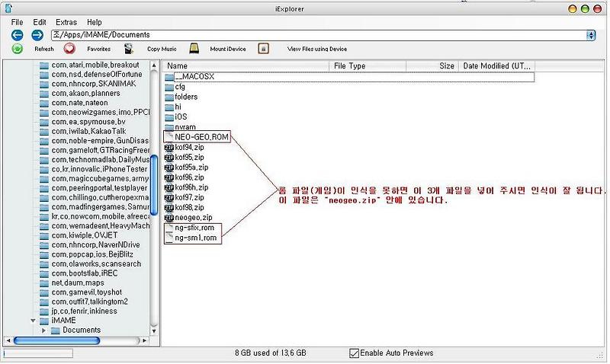The width and height of the screenshot is (610, 364).
Task: Click the Copy Music button label
Action: pyautogui.click(x=162, y=49)
